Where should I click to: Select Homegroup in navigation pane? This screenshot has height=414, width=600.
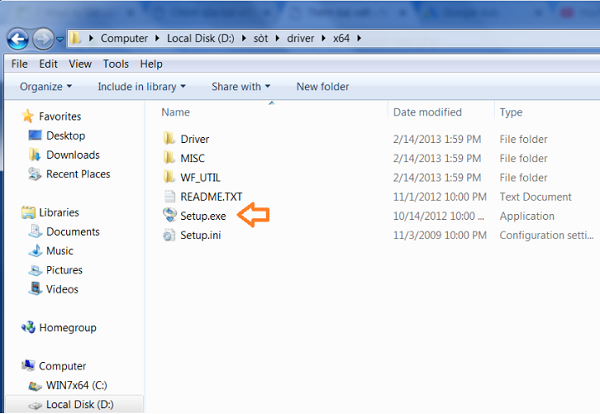(68, 328)
